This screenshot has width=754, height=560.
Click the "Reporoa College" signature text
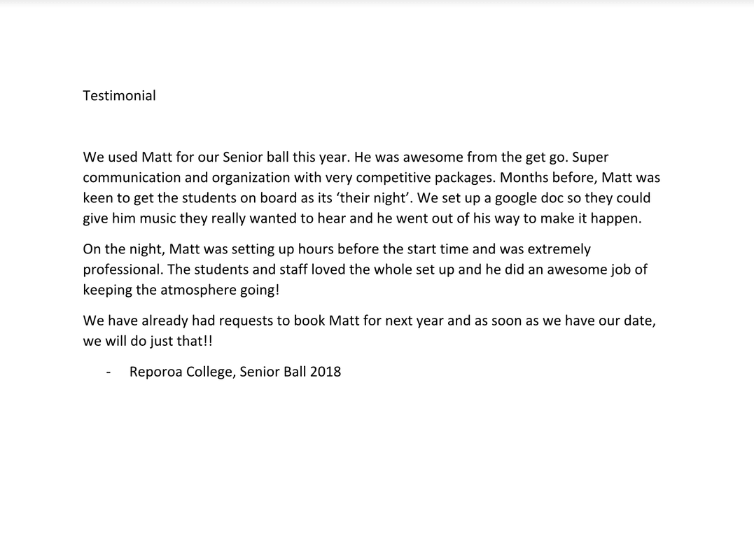coord(181,372)
